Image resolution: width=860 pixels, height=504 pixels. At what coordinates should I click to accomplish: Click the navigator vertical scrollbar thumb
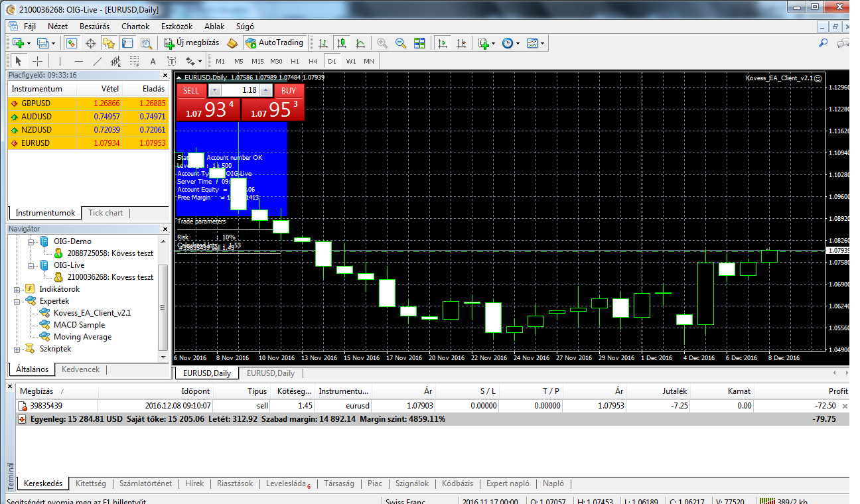click(163, 309)
